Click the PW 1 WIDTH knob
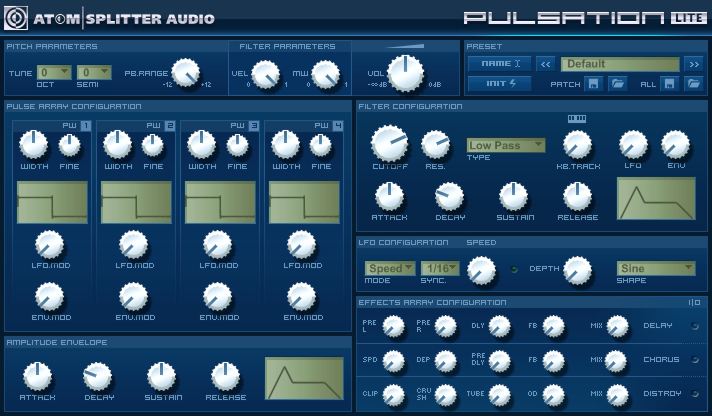 click(34, 144)
